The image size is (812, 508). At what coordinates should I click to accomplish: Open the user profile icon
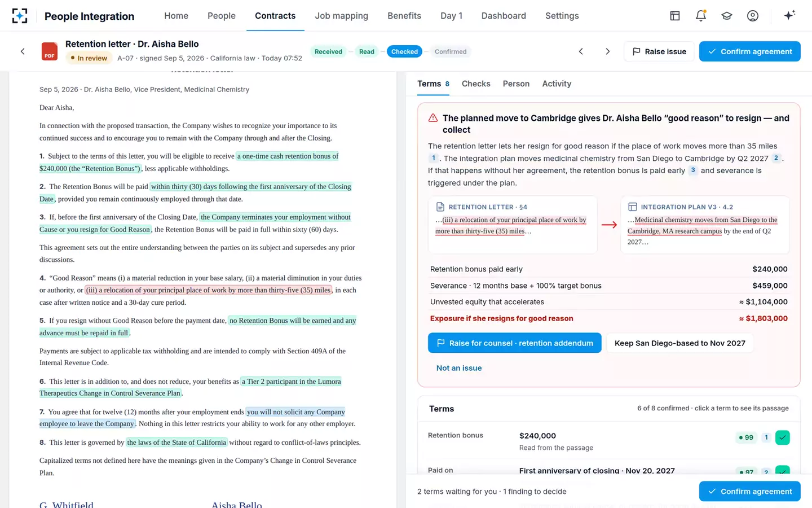click(x=753, y=16)
